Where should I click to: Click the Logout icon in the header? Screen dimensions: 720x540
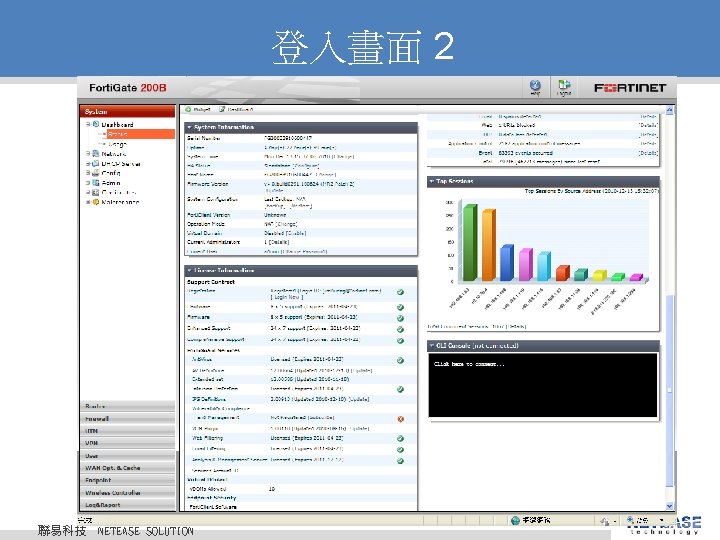pos(564,87)
